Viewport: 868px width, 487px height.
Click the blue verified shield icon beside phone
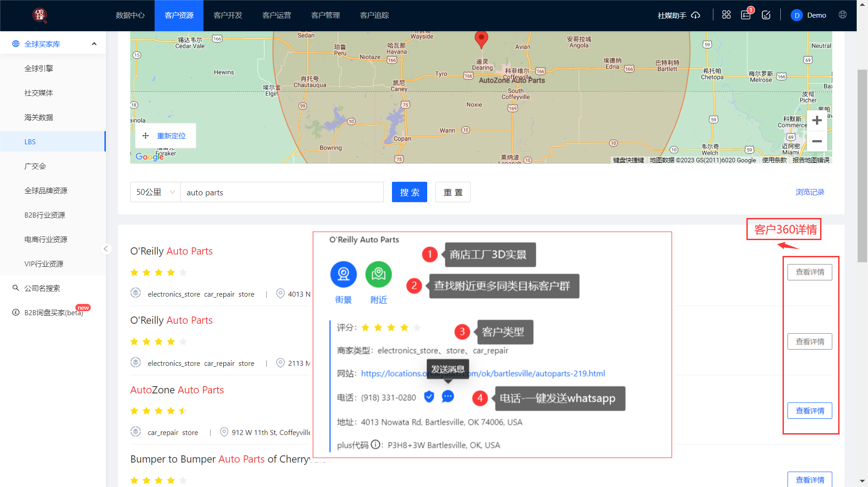point(429,397)
